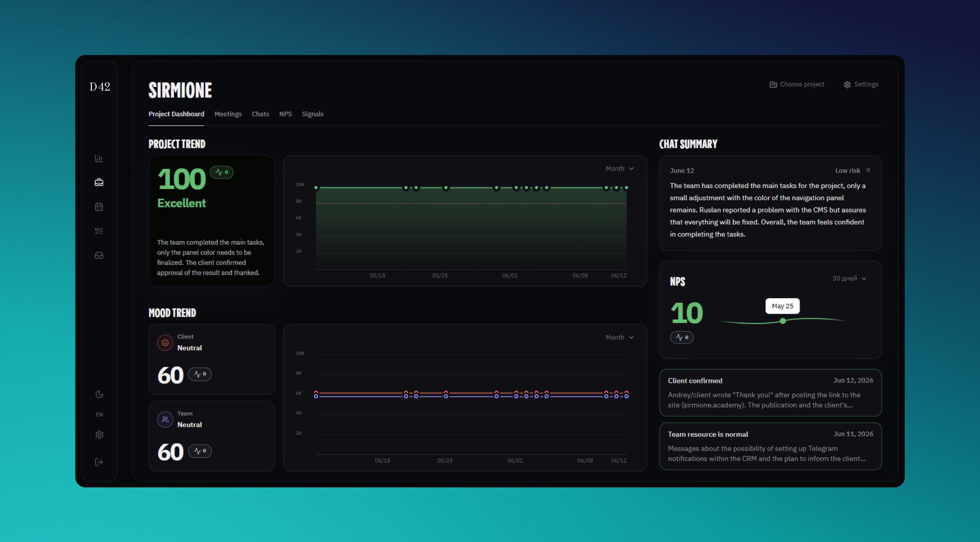Click Choose project button

tap(797, 84)
